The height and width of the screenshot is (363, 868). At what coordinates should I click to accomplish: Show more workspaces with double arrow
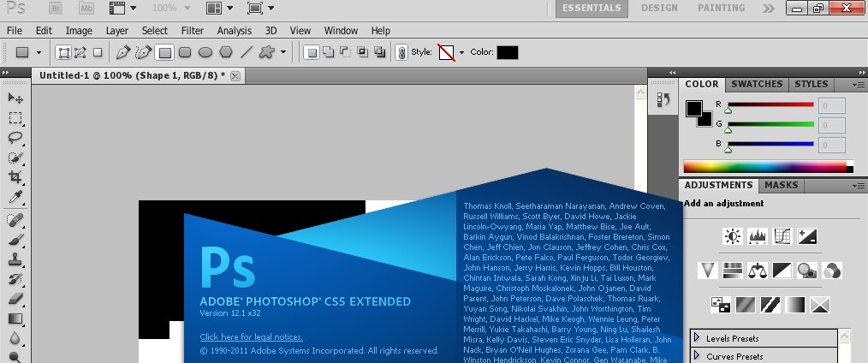click(x=769, y=9)
